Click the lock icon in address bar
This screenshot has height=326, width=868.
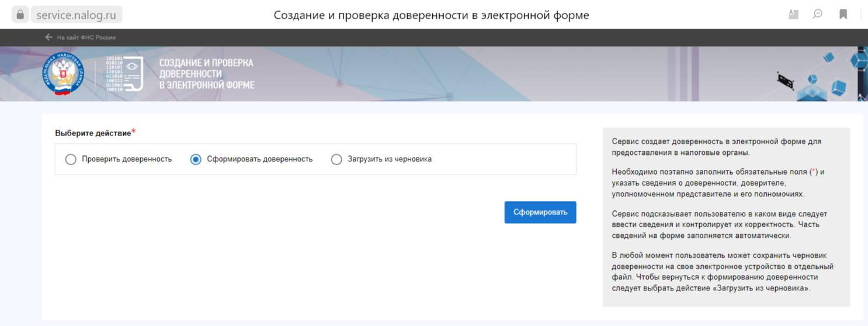point(20,15)
